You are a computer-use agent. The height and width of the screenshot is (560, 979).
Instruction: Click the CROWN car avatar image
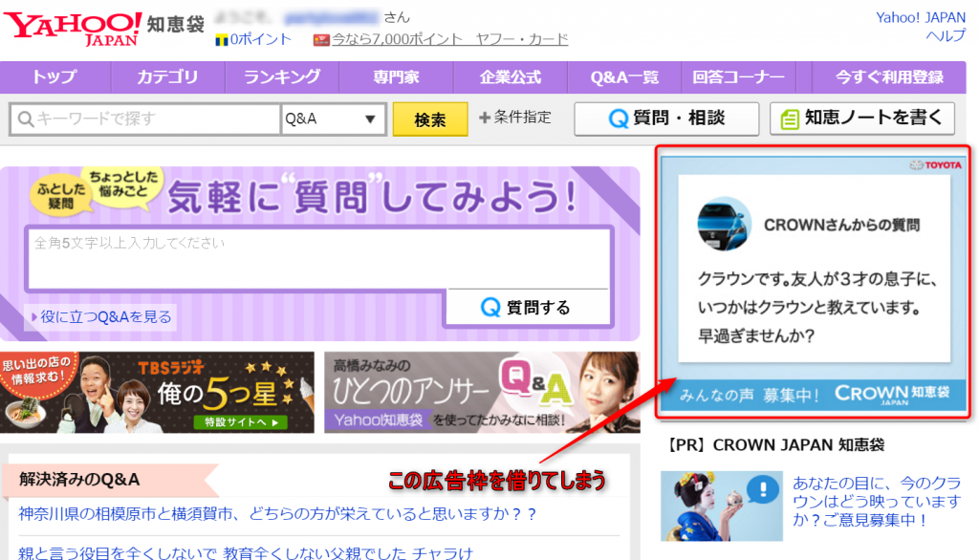coord(726,226)
